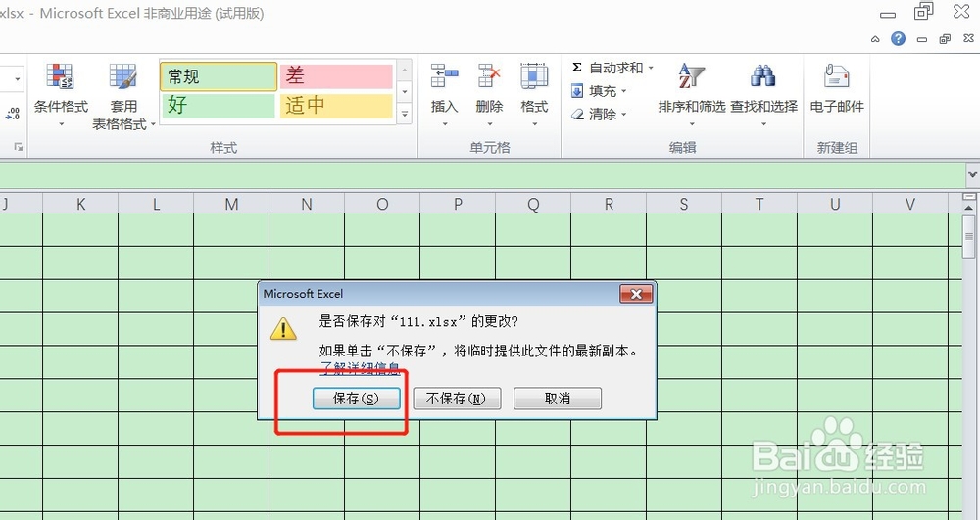Select column L header
This screenshot has height=520, width=980.
point(156,204)
